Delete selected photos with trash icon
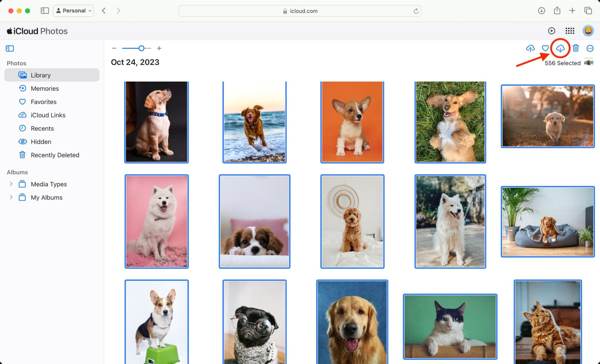 (576, 48)
